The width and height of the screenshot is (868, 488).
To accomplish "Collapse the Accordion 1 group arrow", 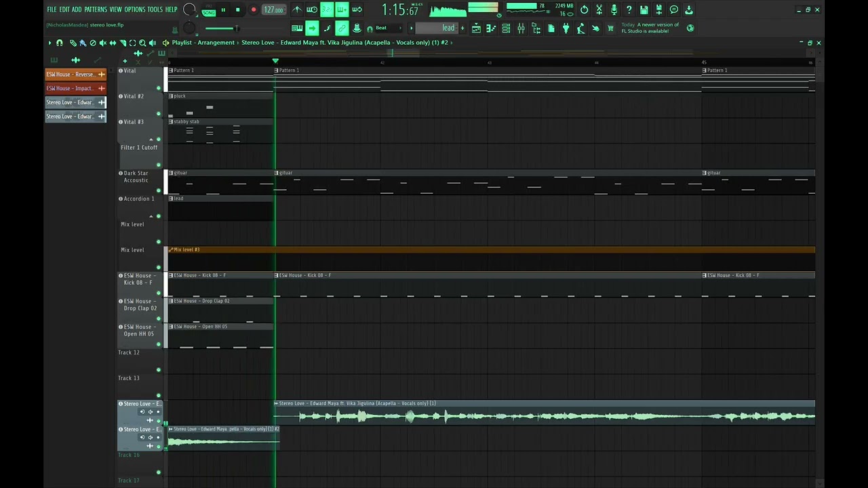I will click(x=151, y=216).
